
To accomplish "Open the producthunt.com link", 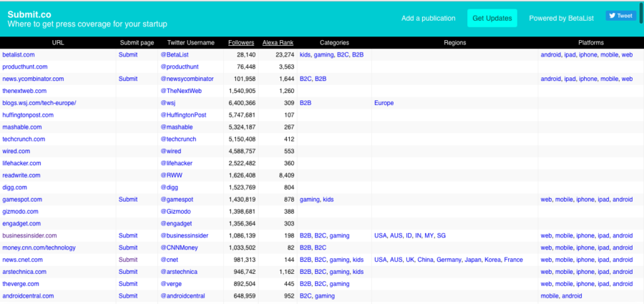I will coord(25,67).
